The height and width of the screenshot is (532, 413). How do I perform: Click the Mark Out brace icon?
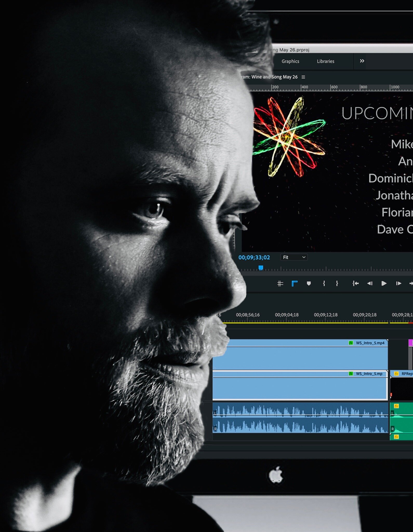tap(337, 283)
